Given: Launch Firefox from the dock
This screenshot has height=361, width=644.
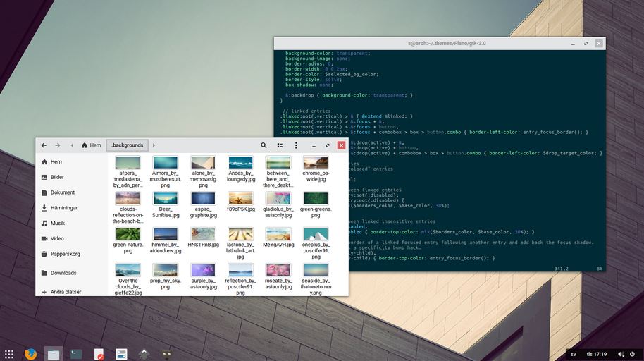Looking at the screenshot, I should point(30,354).
